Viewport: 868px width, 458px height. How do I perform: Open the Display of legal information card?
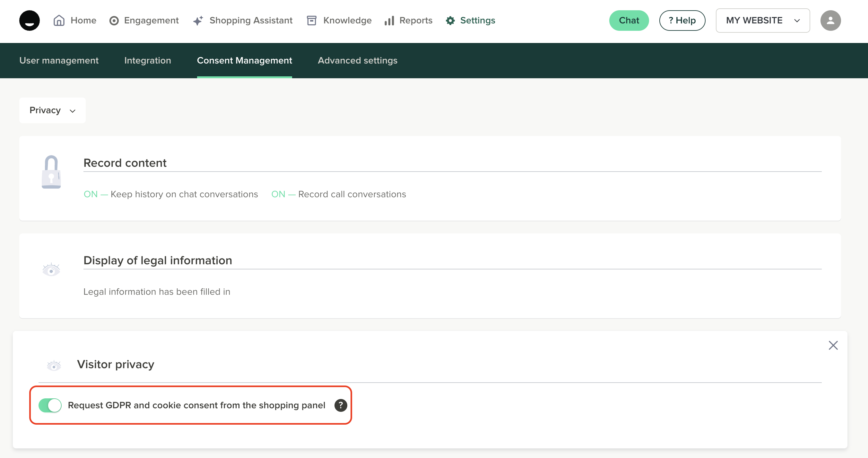pyautogui.click(x=158, y=260)
